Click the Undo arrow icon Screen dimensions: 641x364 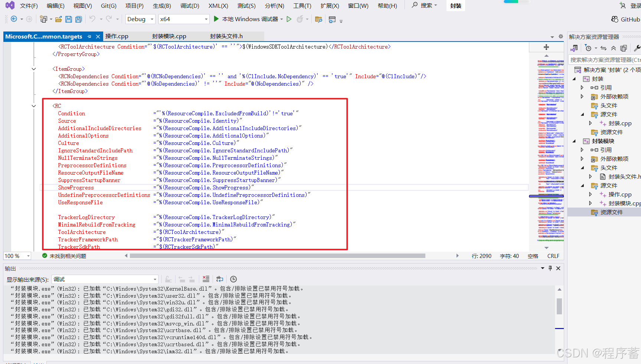point(92,19)
